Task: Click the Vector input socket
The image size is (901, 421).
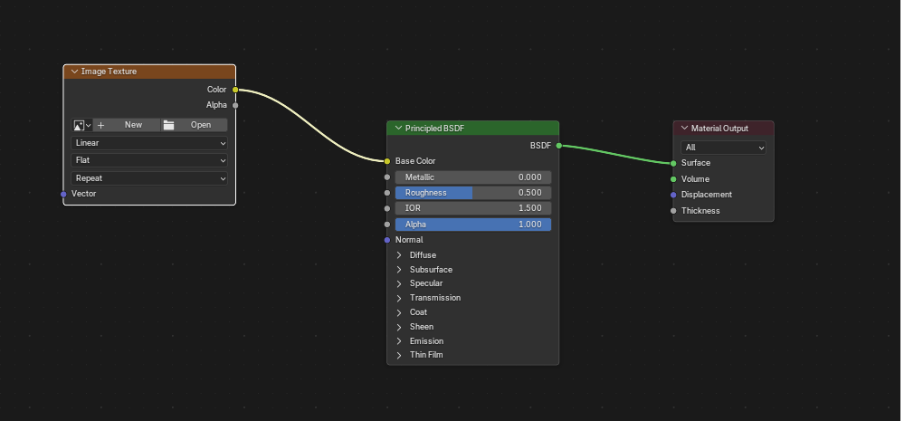Action: tap(64, 194)
